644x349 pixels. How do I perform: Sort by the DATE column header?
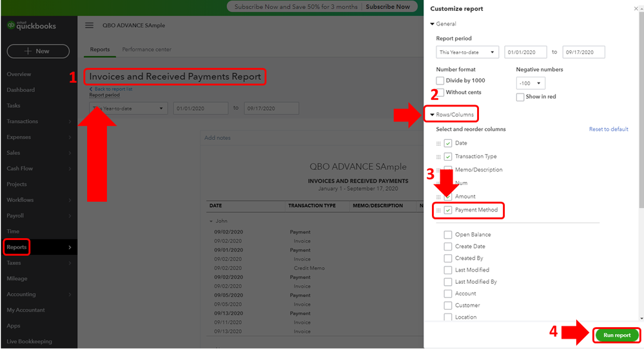[x=215, y=206]
